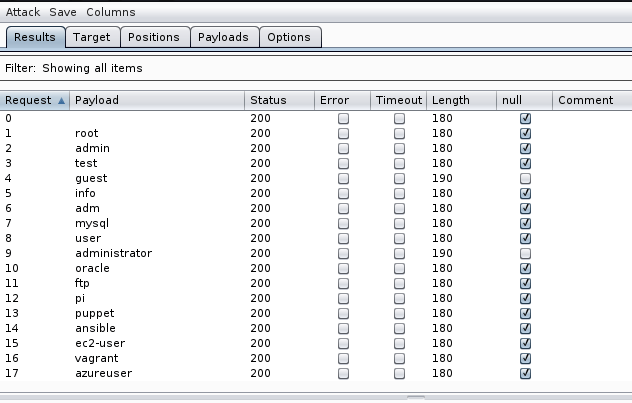Uncheck null checkbox for azureuser row
This screenshot has height=403, width=632.
point(525,373)
